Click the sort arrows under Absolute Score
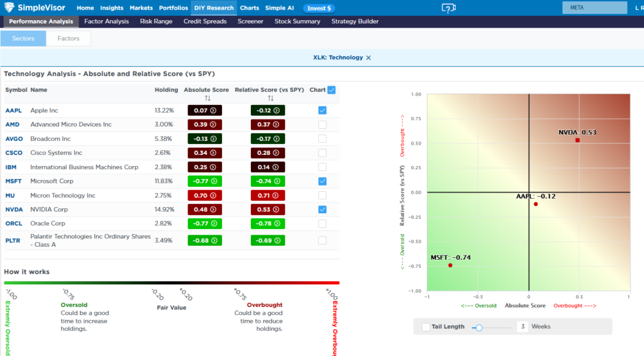644x356 pixels. pos(207,98)
